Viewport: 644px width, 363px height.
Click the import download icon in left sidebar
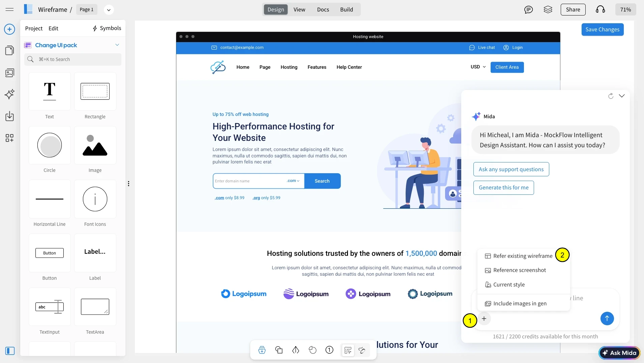[9, 116]
